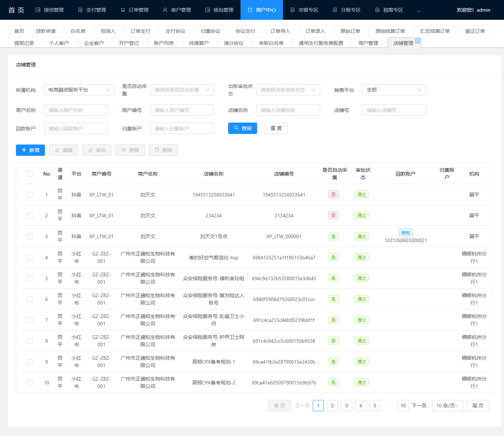504x436 pixels.
Task: Click the pen icon on 审批 button
Action: click(x=91, y=150)
